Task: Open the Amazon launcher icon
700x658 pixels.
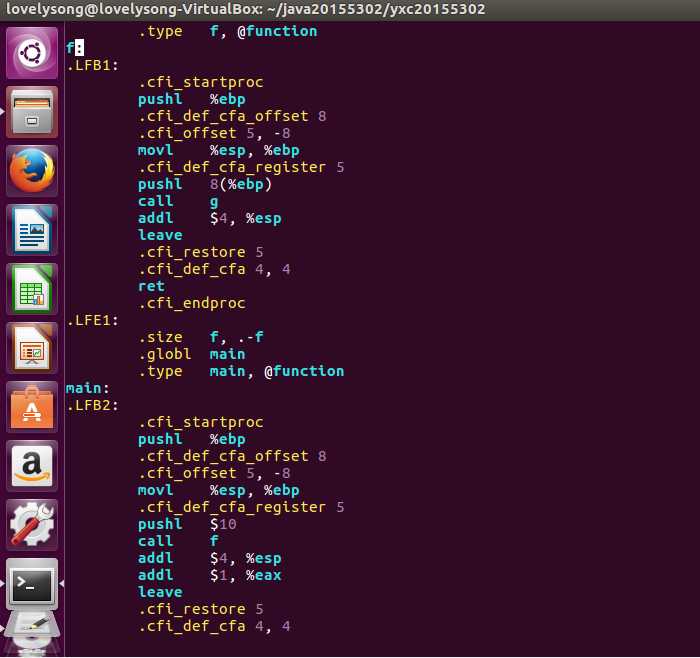Action: click(x=32, y=466)
